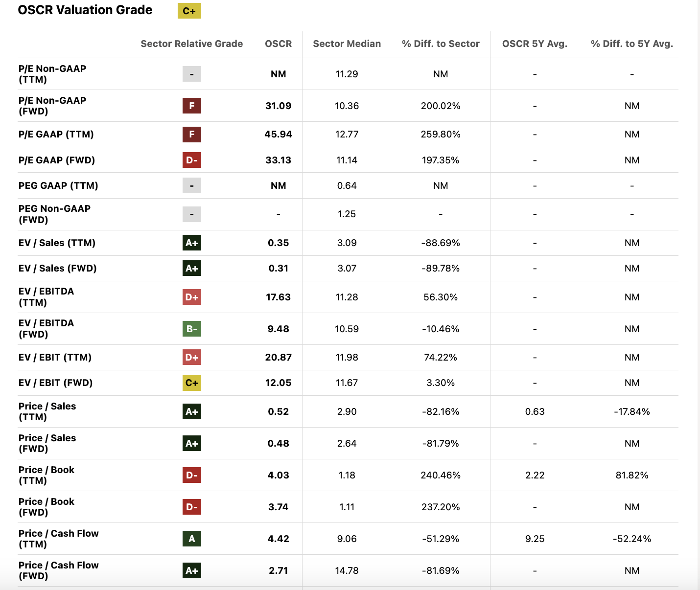
Task: Open the PEG GAAP (TTM) metric link
Action: click(x=58, y=185)
